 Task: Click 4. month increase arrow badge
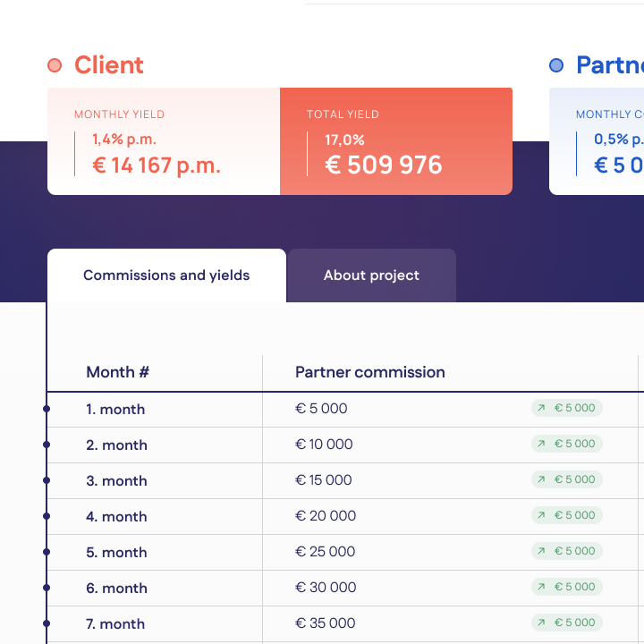567,515
